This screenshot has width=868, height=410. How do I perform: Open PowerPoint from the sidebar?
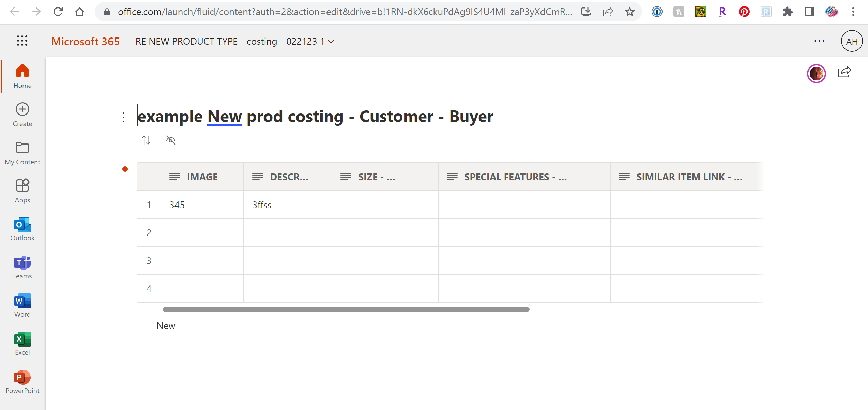point(22,382)
